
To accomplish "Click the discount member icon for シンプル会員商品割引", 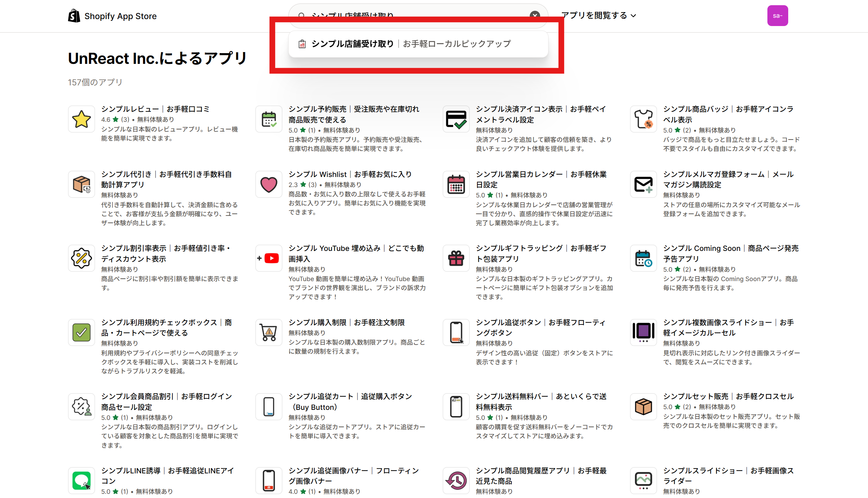I will 82,407.
